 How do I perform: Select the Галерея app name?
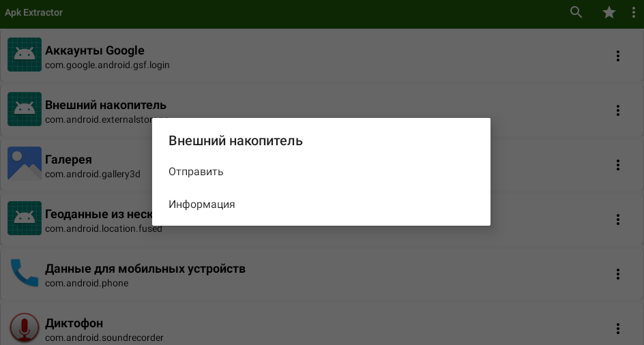tap(69, 160)
